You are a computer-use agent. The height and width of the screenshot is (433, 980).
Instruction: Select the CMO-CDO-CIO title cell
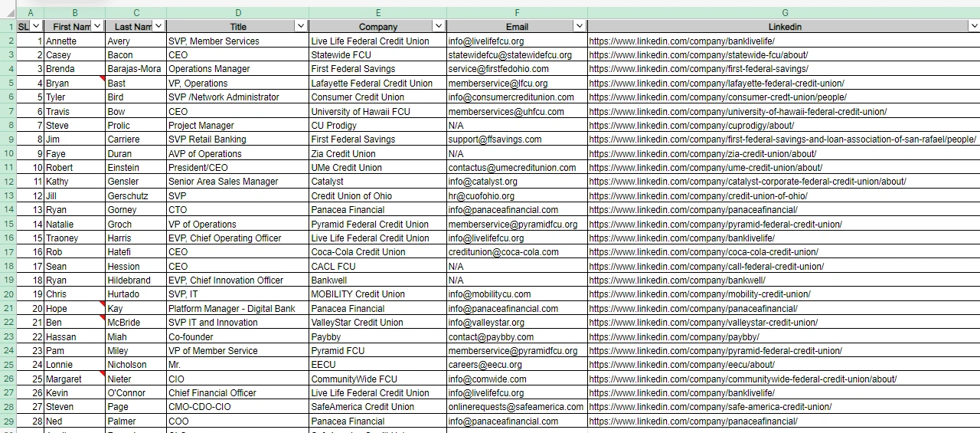click(x=238, y=406)
